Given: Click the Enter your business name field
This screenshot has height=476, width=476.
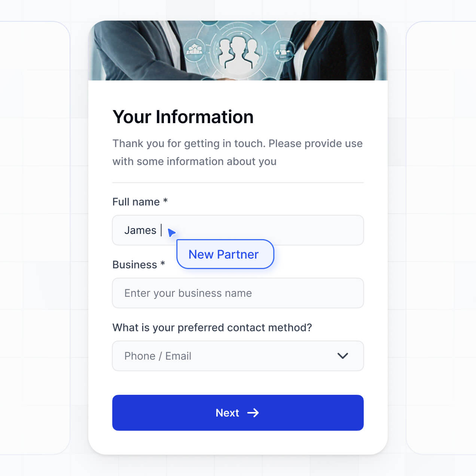Looking at the screenshot, I should 238,293.
